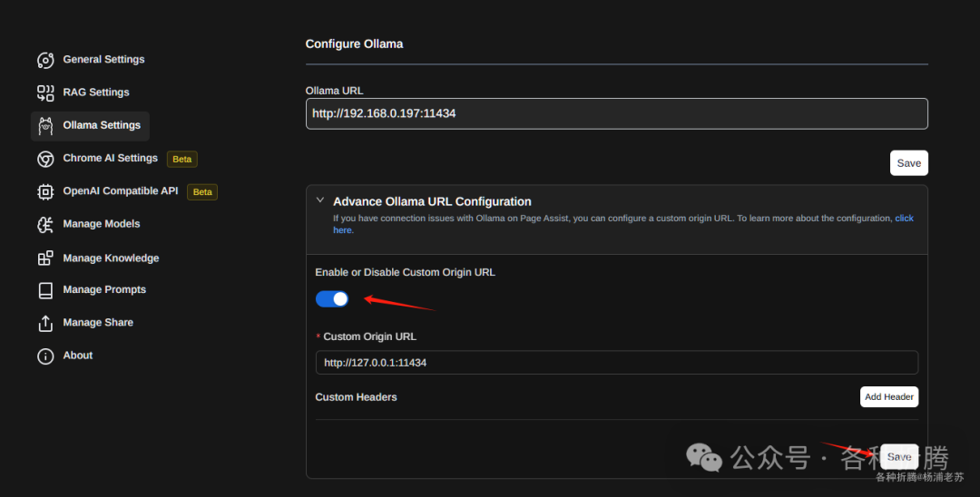Click the General Settings gear icon
The image size is (980, 497).
[45, 60]
